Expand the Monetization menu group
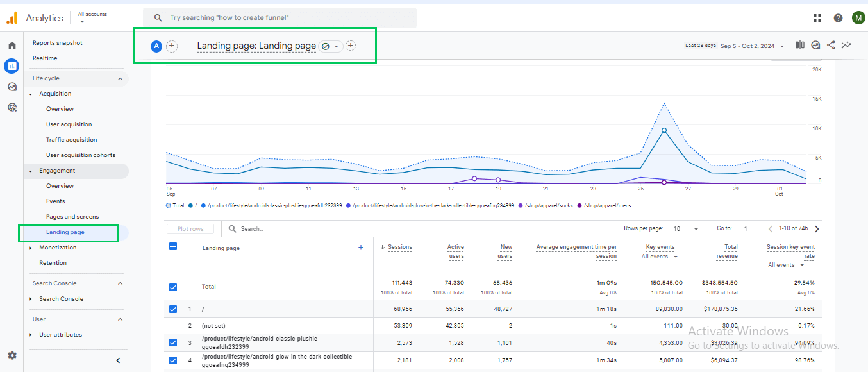The image size is (868, 372). click(x=31, y=248)
